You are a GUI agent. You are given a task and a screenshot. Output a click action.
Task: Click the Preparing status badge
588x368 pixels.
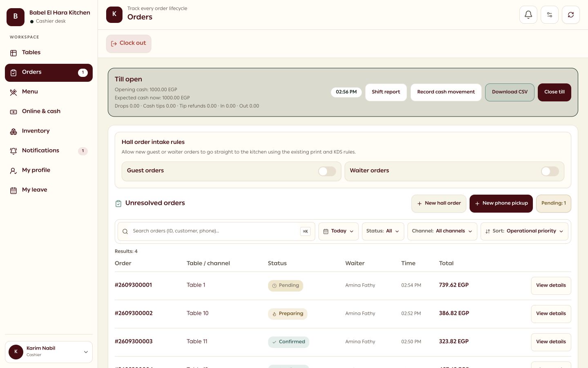click(x=287, y=314)
